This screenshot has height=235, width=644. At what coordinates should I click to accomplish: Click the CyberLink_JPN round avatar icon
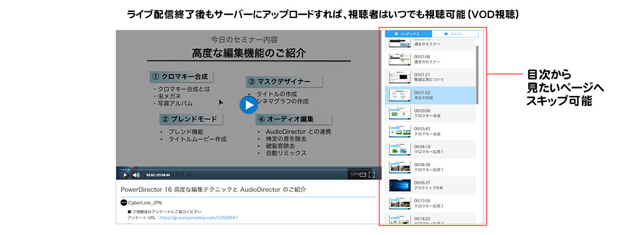[123, 203]
